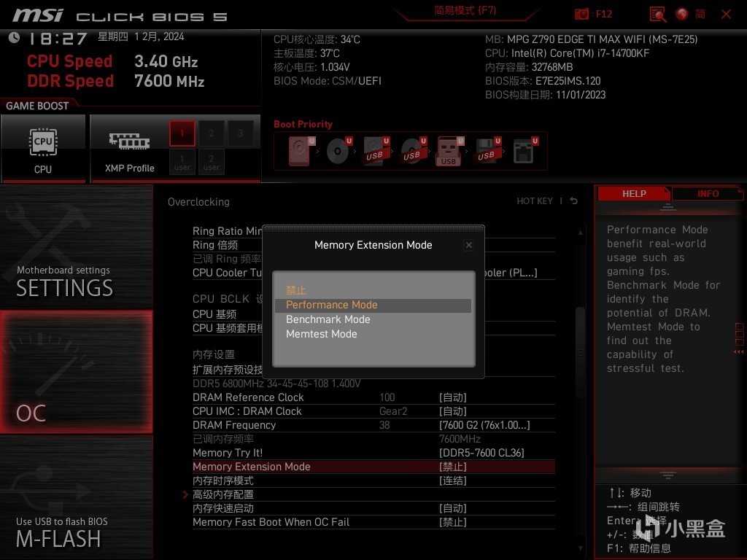The height and width of the screenshot is (560, 747).
Task: Open Memory Extension Mode [禁止] value
Action: pyautogui.click(x=452, y=467)
